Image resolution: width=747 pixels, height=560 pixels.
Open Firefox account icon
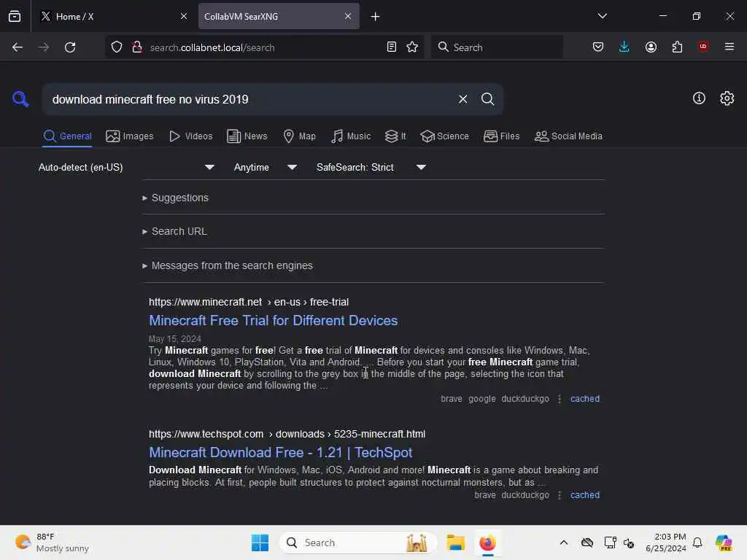(651, 47)
